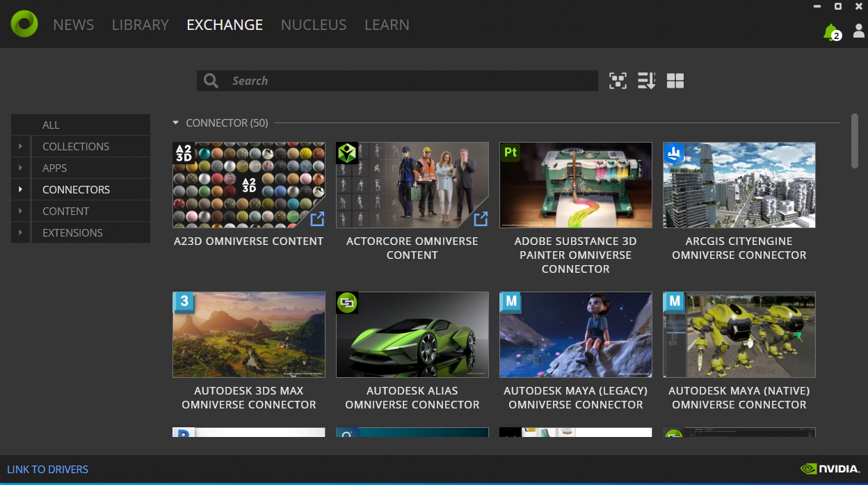Open the ActorCore Omniverse Content thumbnail
Image resolution: width=868 pixels, height=485 pixels.
tap(412, 185)
